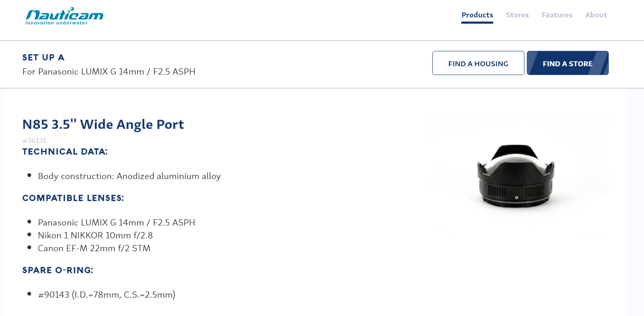Select About in the top navigation
The image size is (644, 316).
point(596,15)
